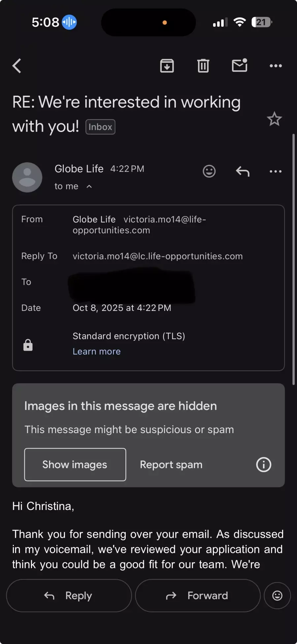297x644 pixels.
Task: Delete email with trash icon
Action: click(x=203, y=66)
